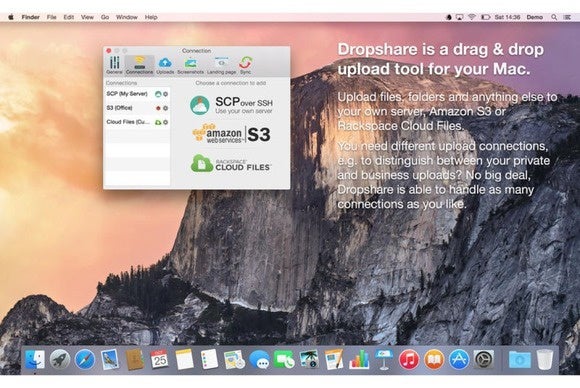Open the Landing page tab
Image resolution: width=580 pixels, height=388 pixels.
pos(221,65)
